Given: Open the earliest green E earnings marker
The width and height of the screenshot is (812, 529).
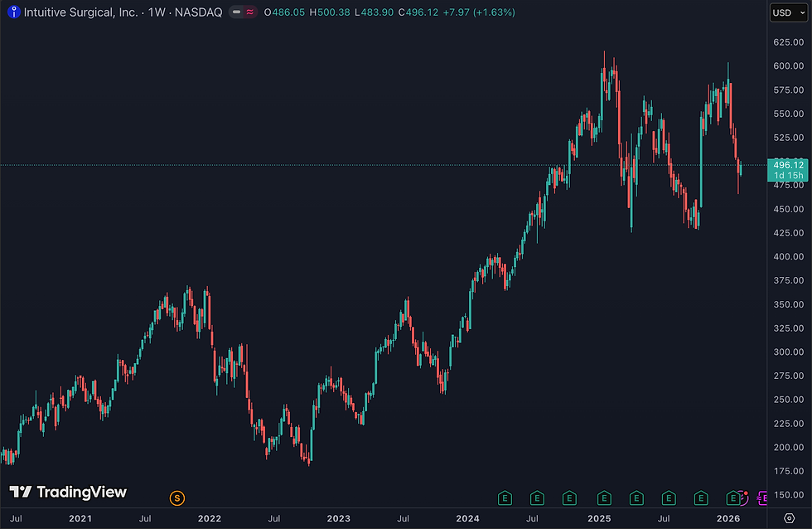Looking at the screenshot, I should pyautogui.click(x=505, y=498).
